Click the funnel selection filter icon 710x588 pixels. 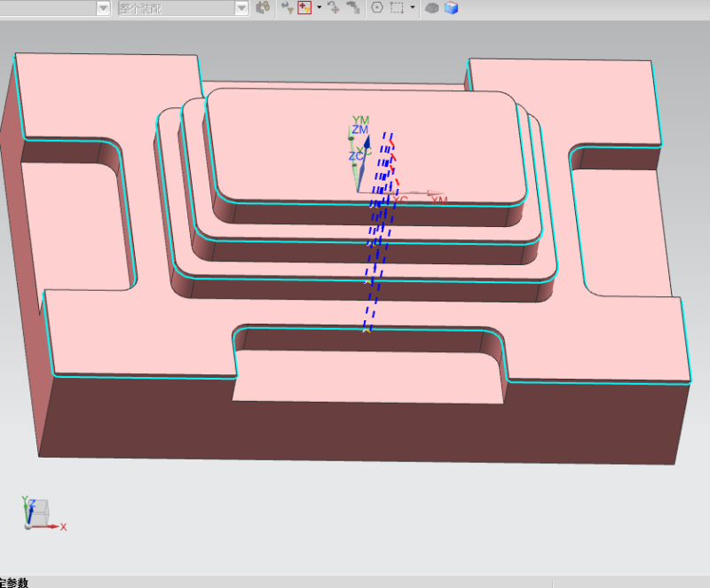click(x=288, y=8)
